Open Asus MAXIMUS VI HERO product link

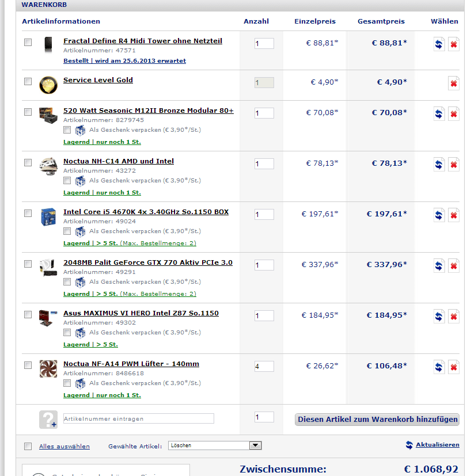141,314
